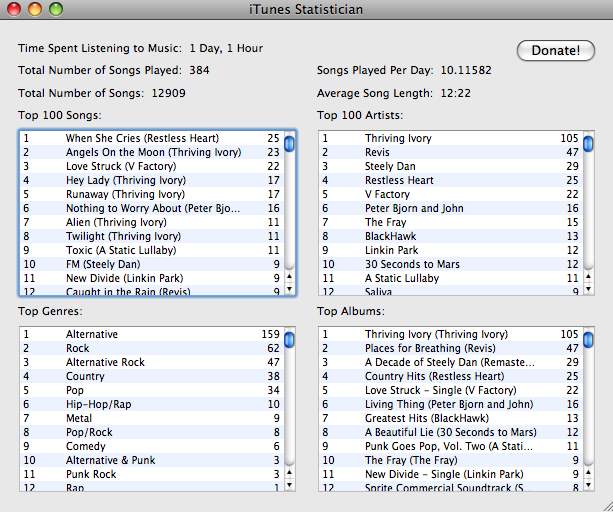Select artist Revis
The image size is (613, 512).
tap(451, 152)
